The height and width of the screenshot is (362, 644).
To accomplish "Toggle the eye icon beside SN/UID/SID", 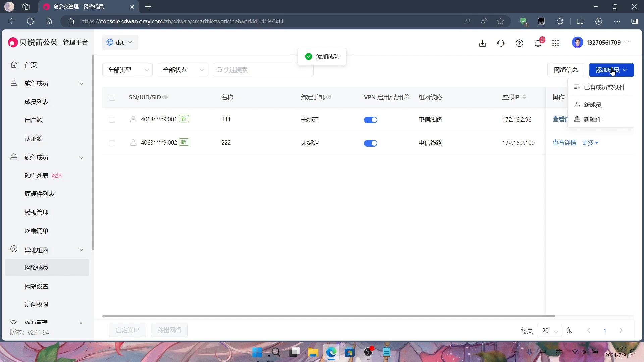I will tap(165, 97).
